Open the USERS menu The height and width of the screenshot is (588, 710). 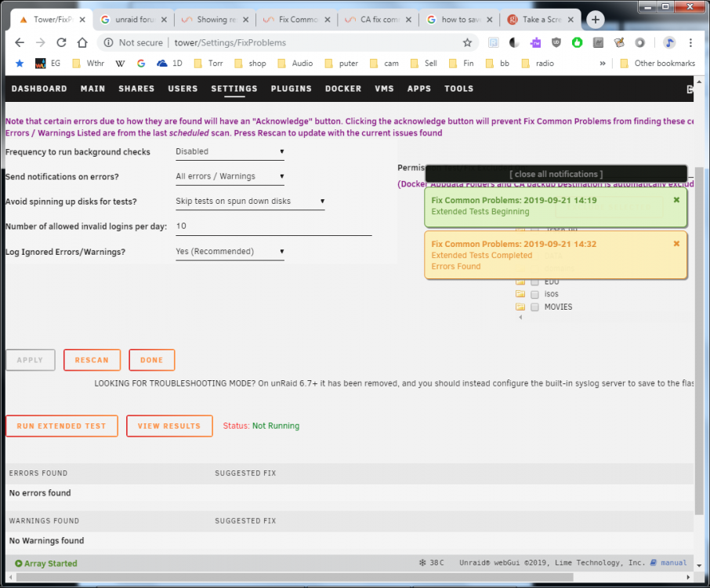tap(183, 89)
